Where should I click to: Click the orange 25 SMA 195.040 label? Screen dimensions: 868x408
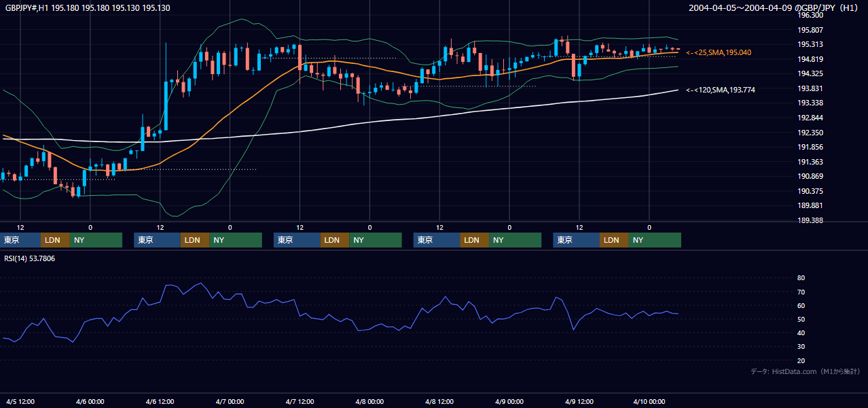pyautogui.click(x=719, y=52)
